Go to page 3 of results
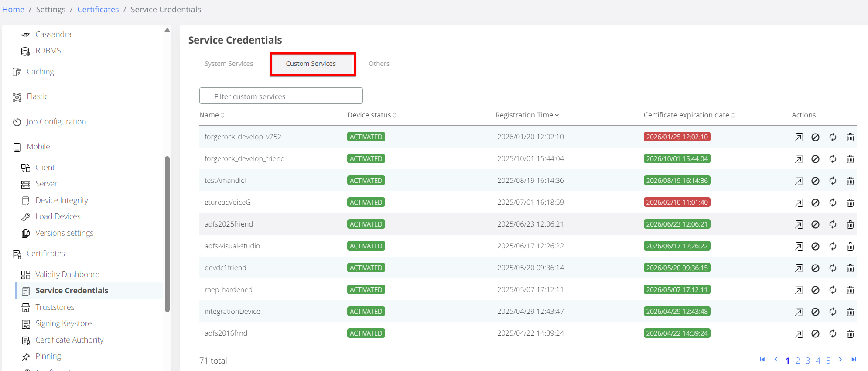This screenshot has width=868, height=371. click(x=808, y=361)
